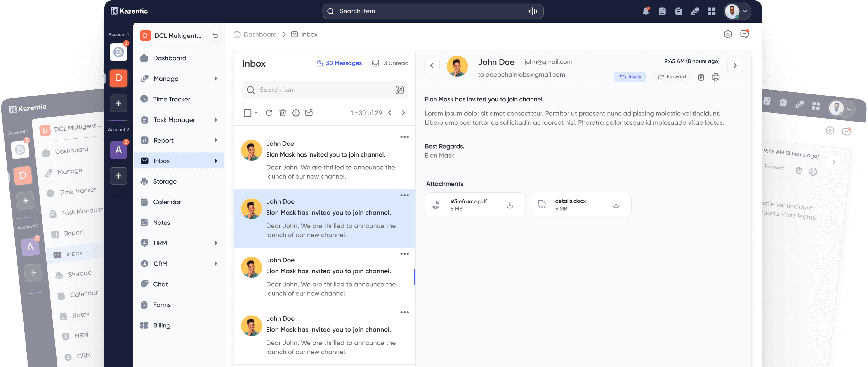Expand the Manage submenu arrow
This screenshot has width=868, height=367.
(x=216, y=78)
